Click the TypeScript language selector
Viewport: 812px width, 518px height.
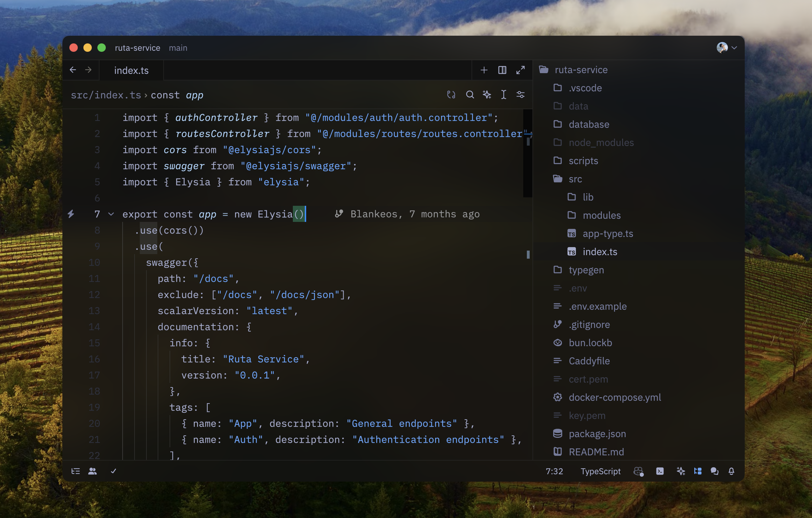600,471
